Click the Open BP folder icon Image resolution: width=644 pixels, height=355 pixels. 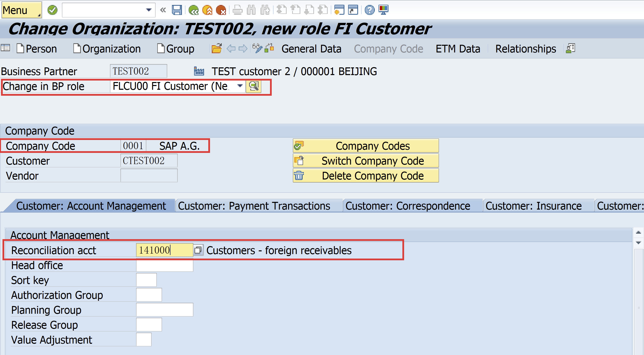pos(216,48)
